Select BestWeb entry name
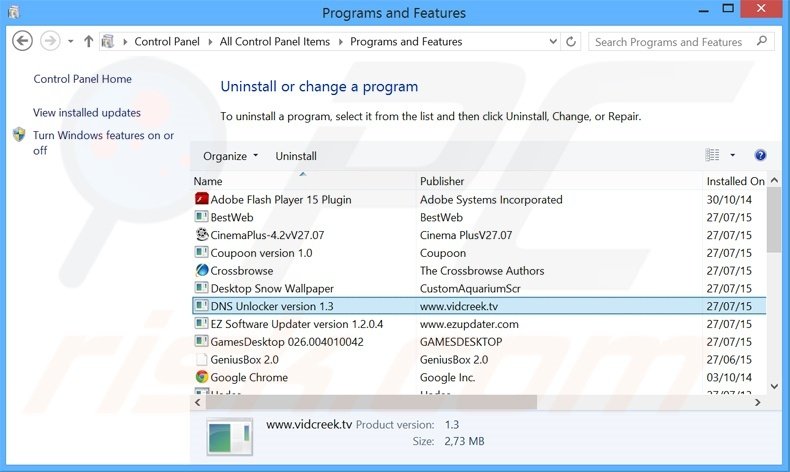 (232, 217)
